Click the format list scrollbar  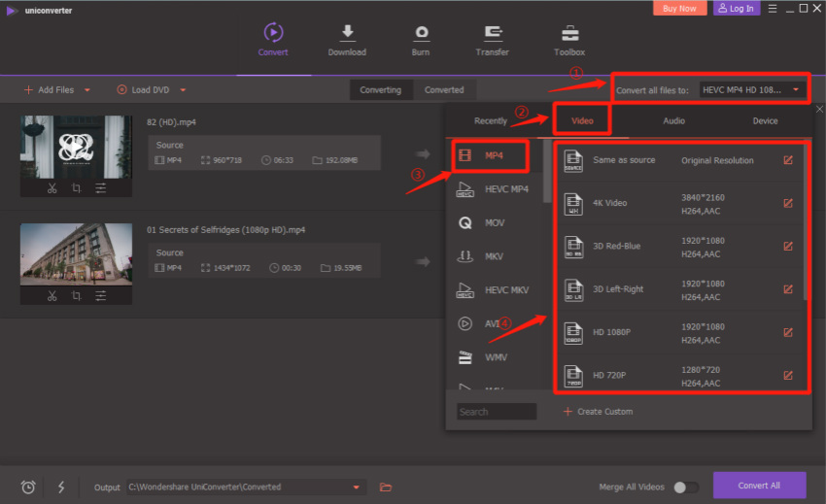click(x=547, y=171)
